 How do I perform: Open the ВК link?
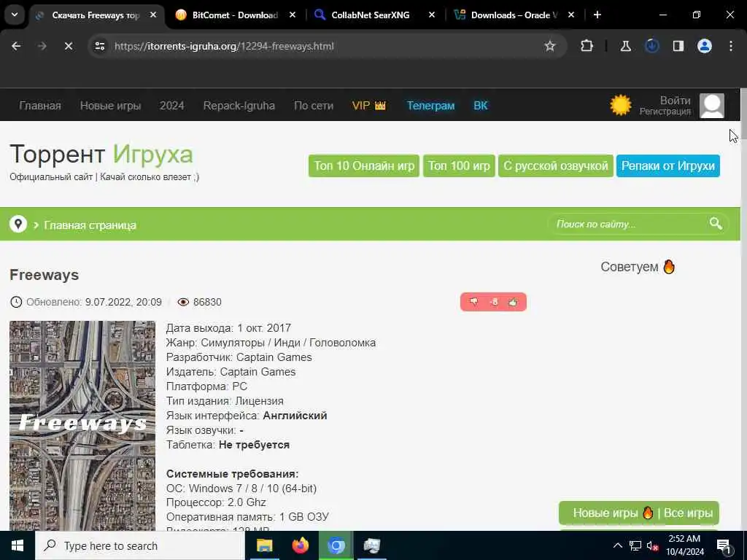point(480,106)
